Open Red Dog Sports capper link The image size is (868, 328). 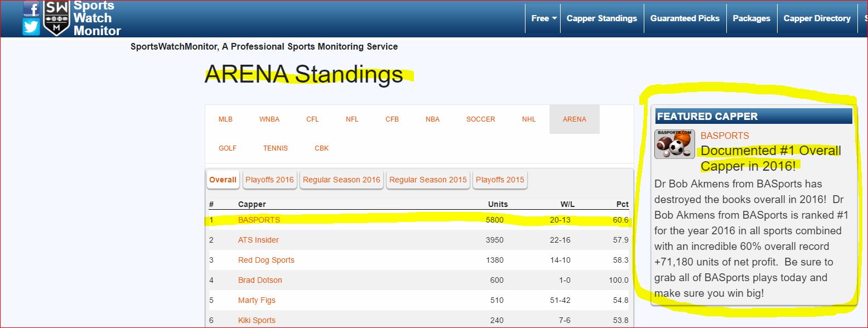tap(266, 260)
